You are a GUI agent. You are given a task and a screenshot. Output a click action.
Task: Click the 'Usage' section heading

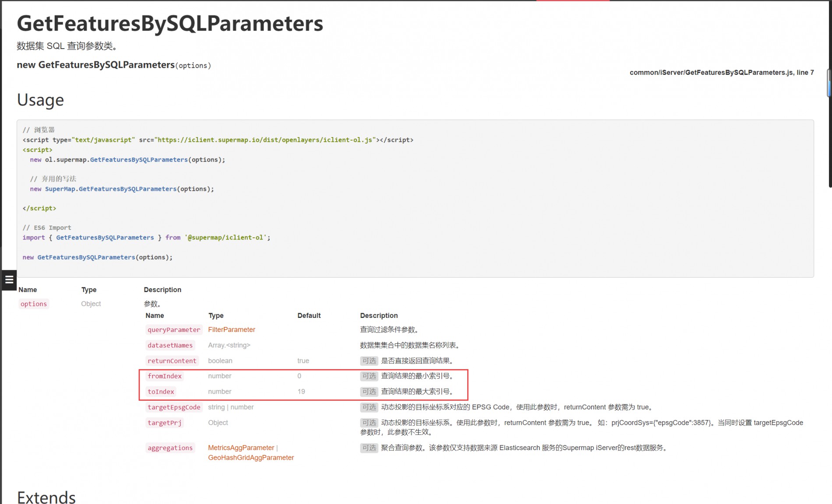pos(40,100)
